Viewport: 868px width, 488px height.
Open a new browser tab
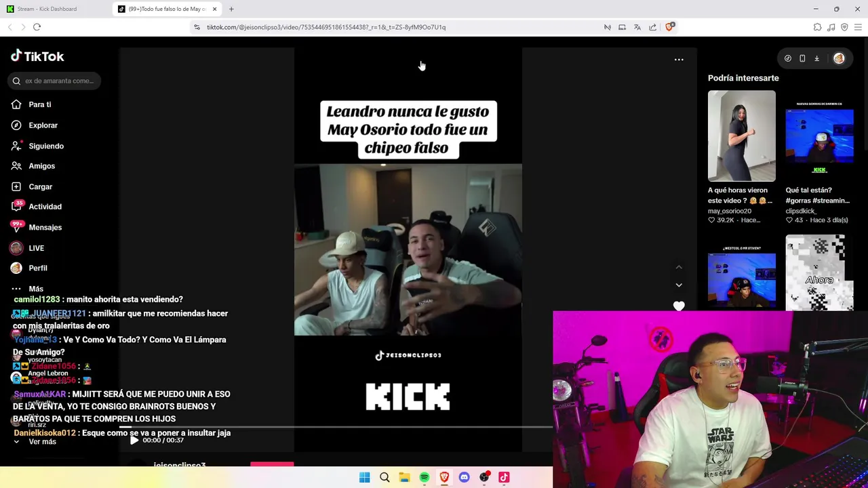point(231,9)
